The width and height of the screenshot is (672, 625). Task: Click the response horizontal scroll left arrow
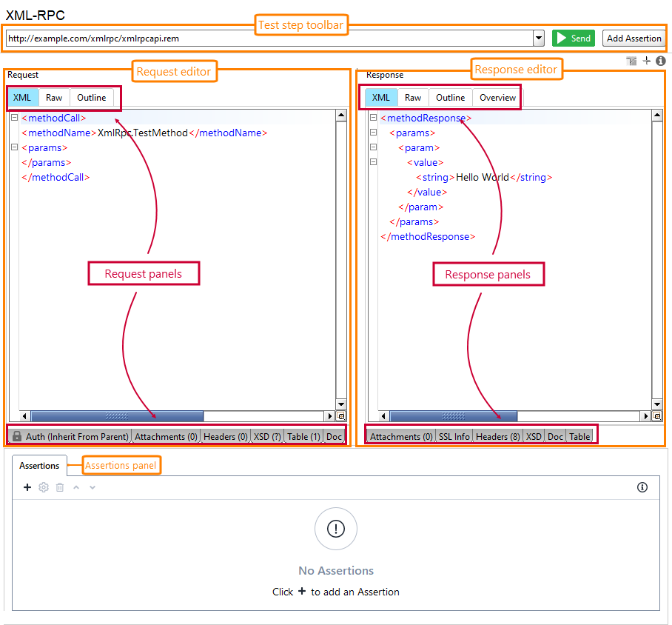383,416
